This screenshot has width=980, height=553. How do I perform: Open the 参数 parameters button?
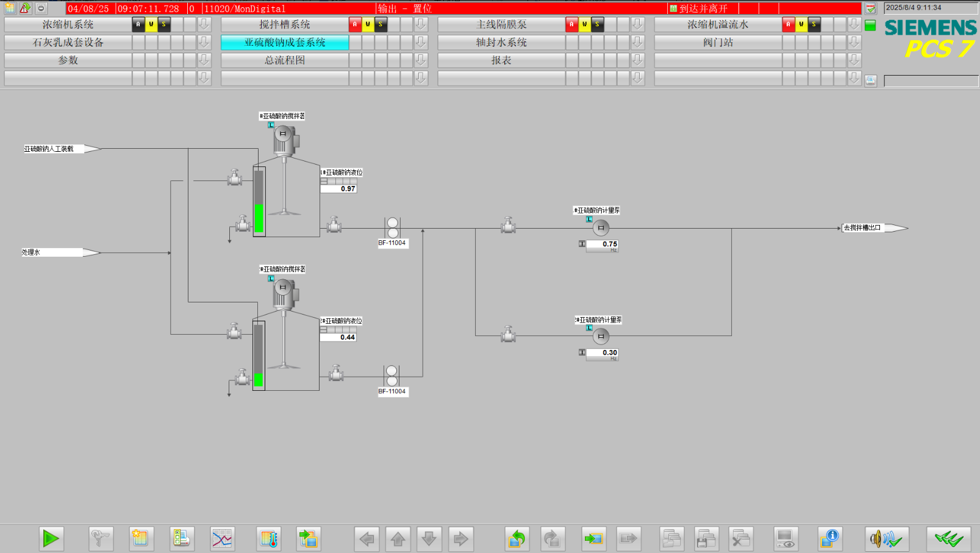click(x=68, y=60)
